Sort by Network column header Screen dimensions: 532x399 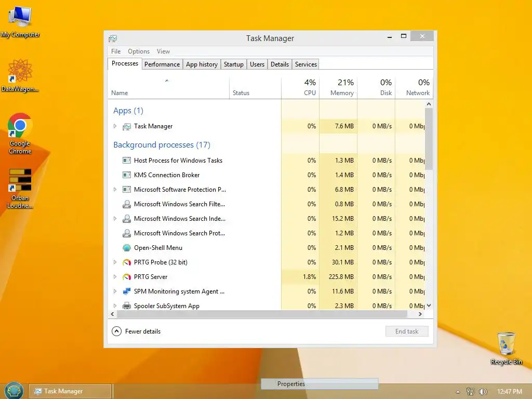point(414,88)
